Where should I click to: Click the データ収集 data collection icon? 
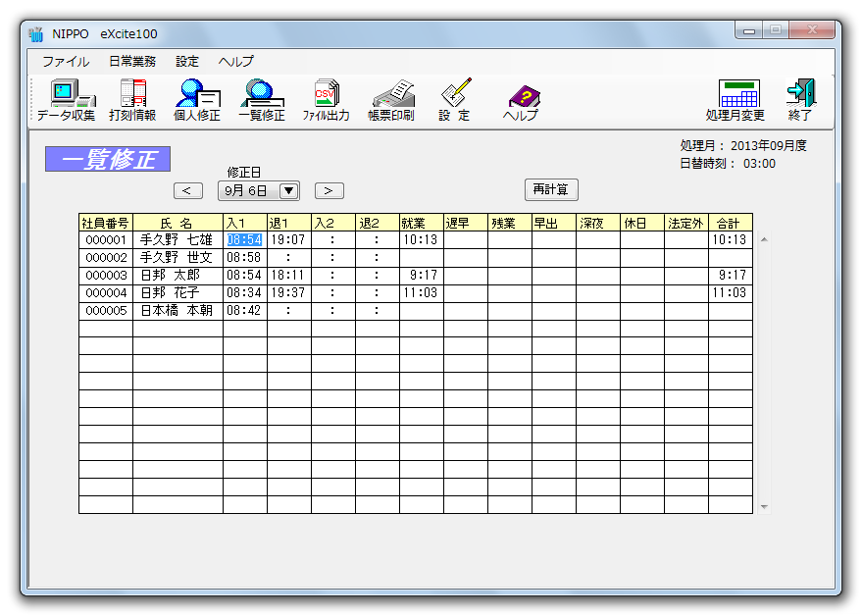click(x=66, y=99)
